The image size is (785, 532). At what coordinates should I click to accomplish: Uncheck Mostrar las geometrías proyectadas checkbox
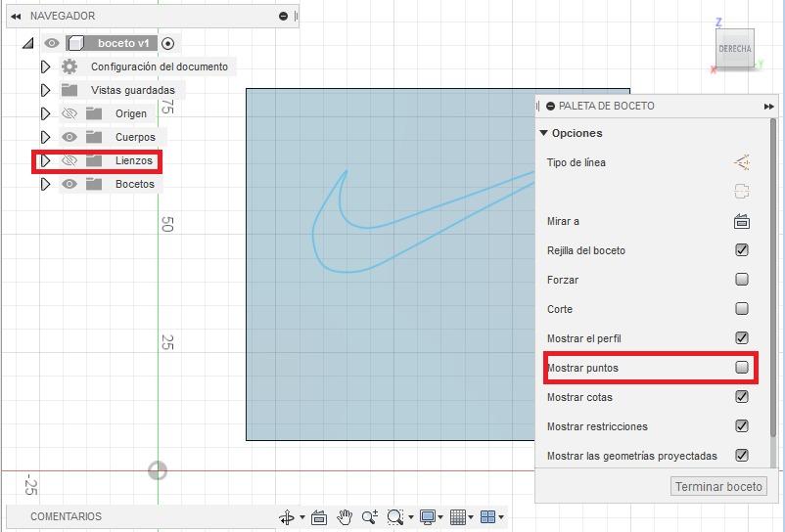click(742, 455)
